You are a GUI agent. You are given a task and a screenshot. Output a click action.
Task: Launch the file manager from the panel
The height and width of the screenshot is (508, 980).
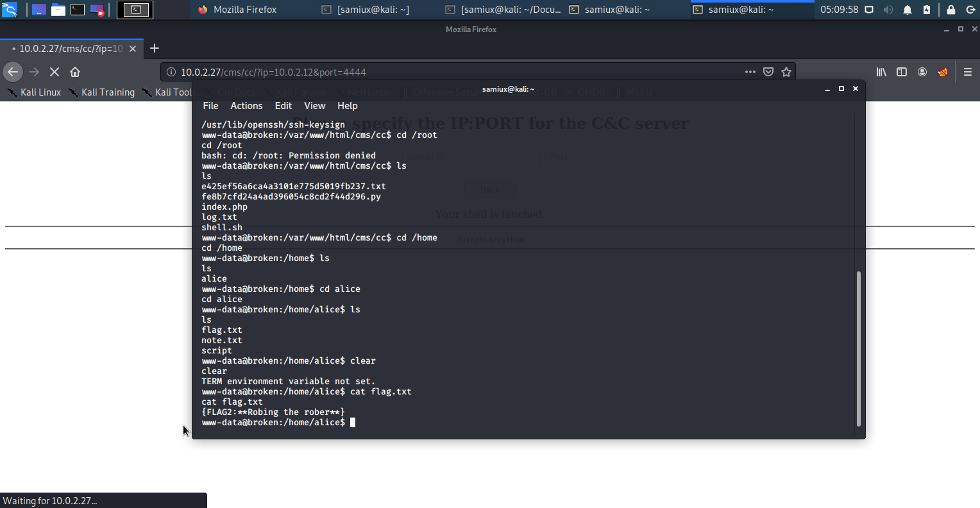click(x=58, y=10)
